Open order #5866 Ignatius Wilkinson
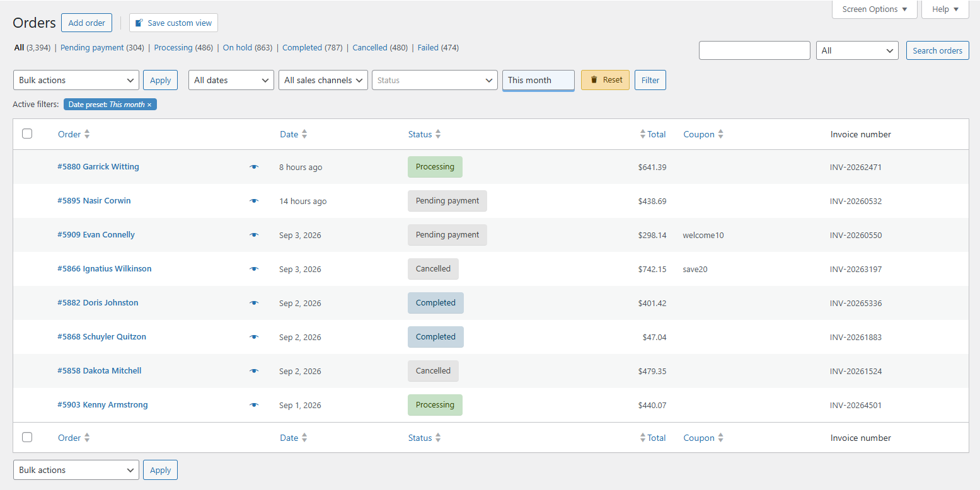This screenshot has height=490, width=980. (x=105, y=269)
